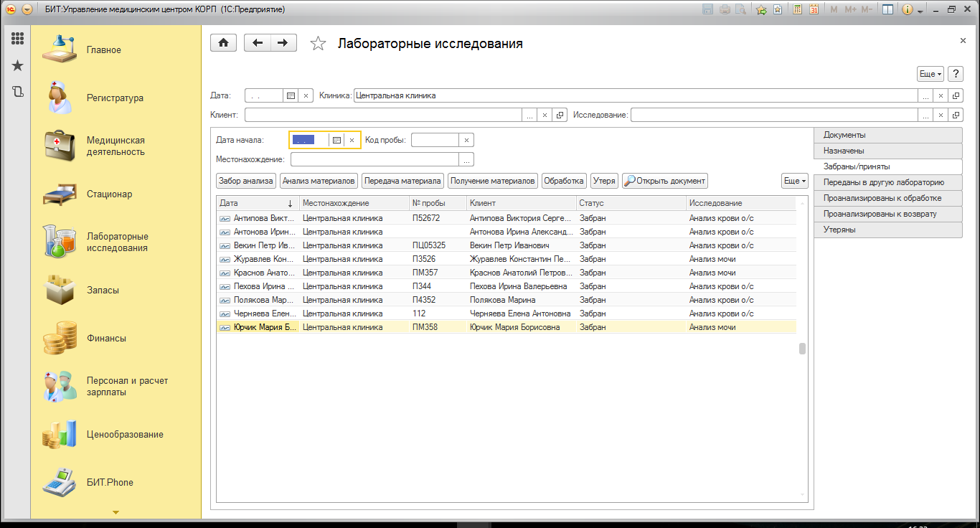Open the sections grid menu icon
Image resolution: width=980 pixels, height=528 pixels.
pos(17,39)
